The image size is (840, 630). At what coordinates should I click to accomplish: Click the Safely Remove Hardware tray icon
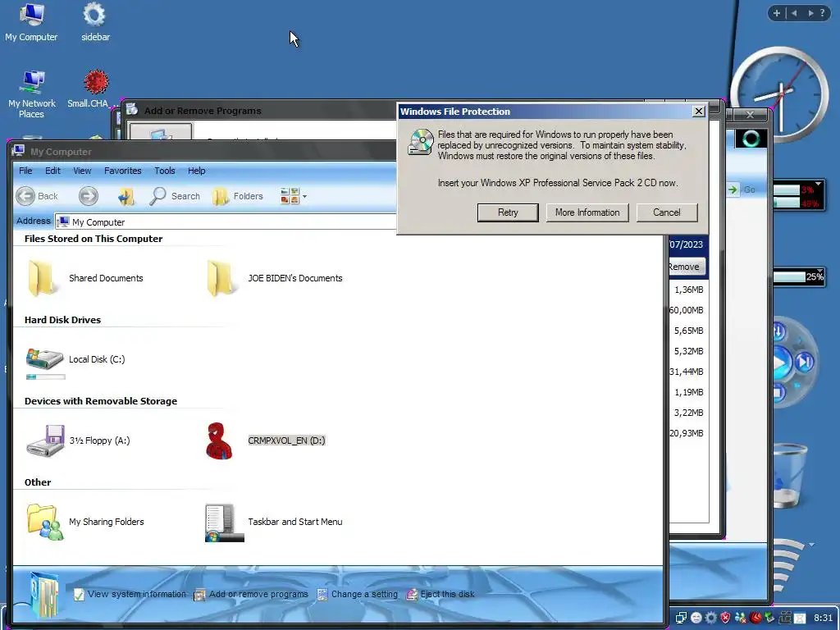tap(769, 618)
